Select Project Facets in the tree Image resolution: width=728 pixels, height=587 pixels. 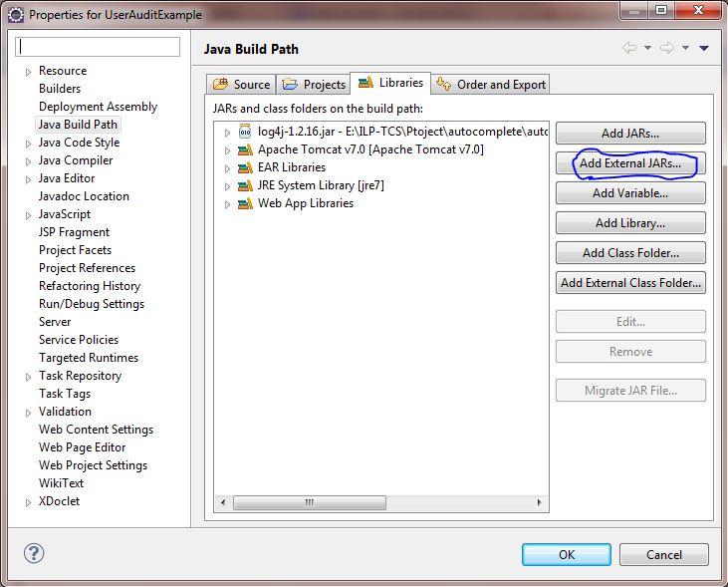click(x=76, y=250)
